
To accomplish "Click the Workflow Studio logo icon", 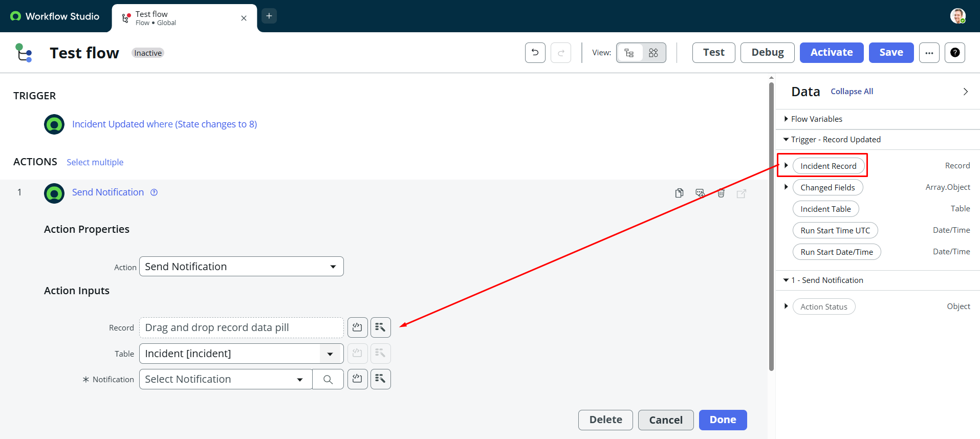I will tap(15, 16).
